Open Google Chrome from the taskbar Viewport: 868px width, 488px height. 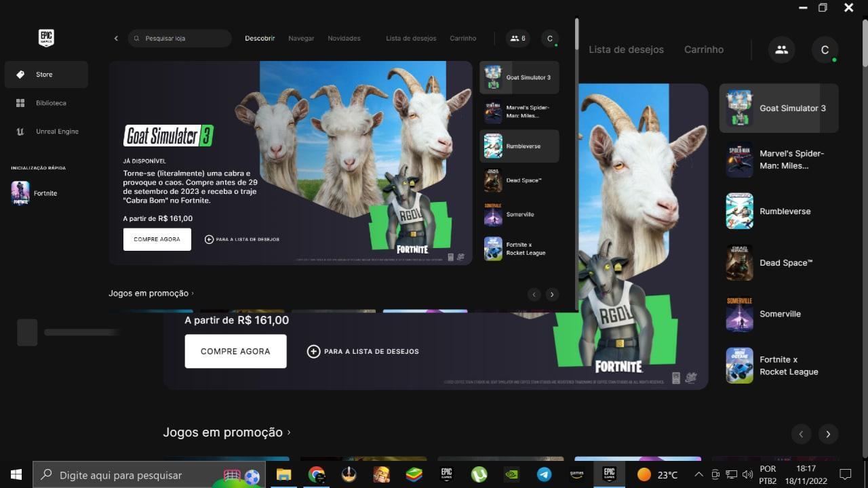316,474
